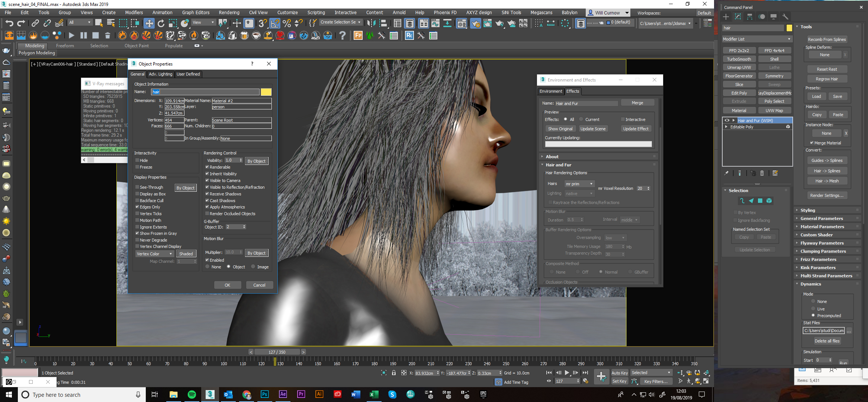Click the Effects tab in Environment dialog
This screenshot has height=402, width=868.
point(572,91)
